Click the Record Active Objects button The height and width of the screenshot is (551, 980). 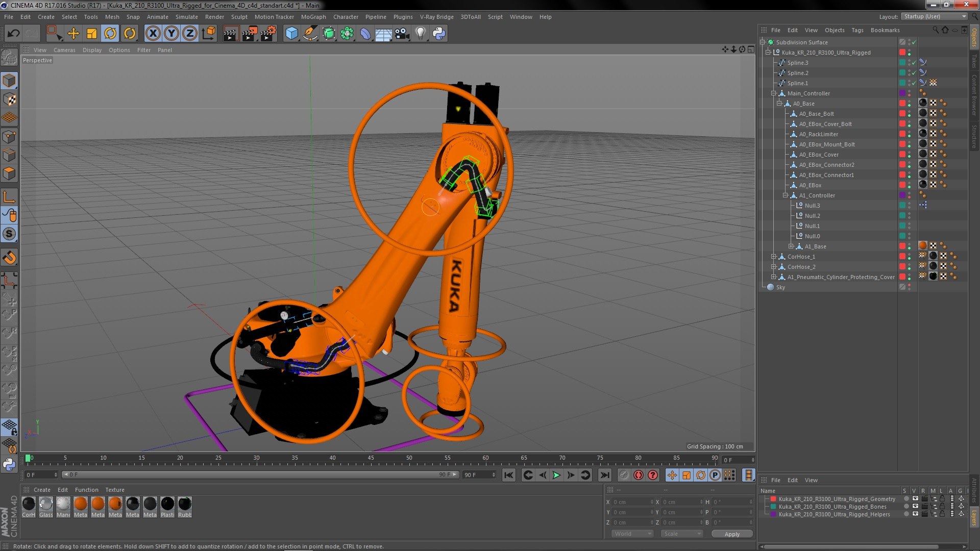click(624, 475)
